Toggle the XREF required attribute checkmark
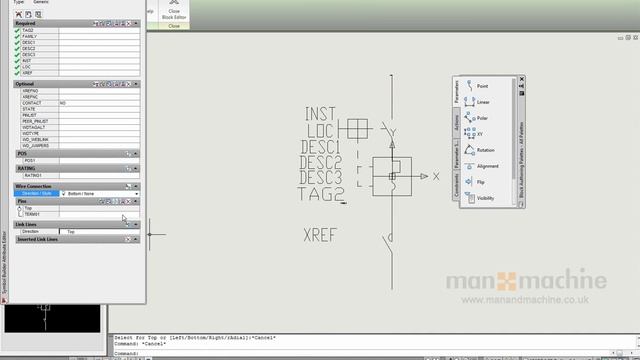This screenshot has width=640, height=360. pos(17,73)
